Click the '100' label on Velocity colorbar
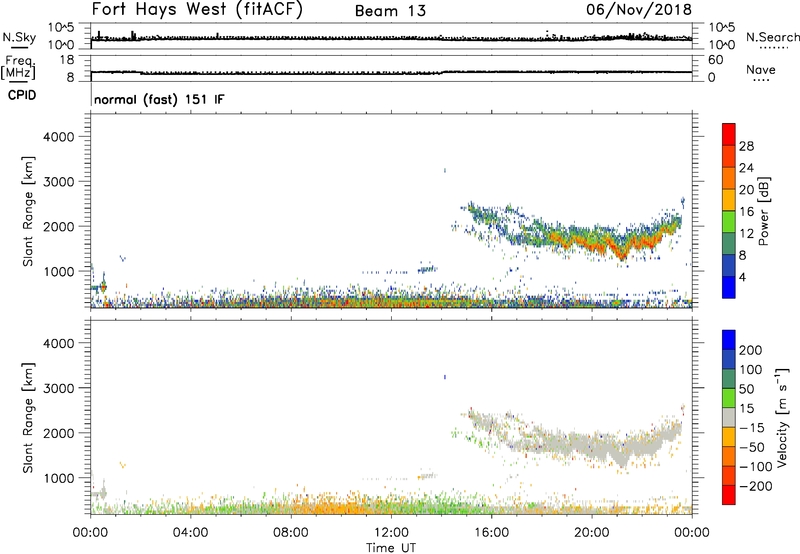 751,370
